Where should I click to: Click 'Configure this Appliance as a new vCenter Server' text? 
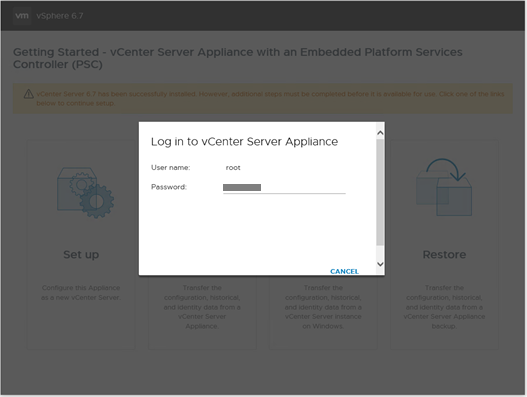(x=81, y=292)
